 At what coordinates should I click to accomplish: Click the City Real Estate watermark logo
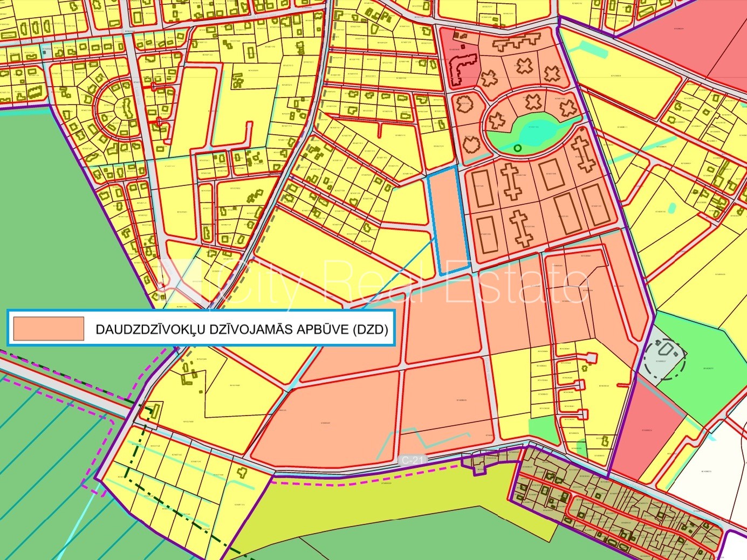tap(181, 280)
